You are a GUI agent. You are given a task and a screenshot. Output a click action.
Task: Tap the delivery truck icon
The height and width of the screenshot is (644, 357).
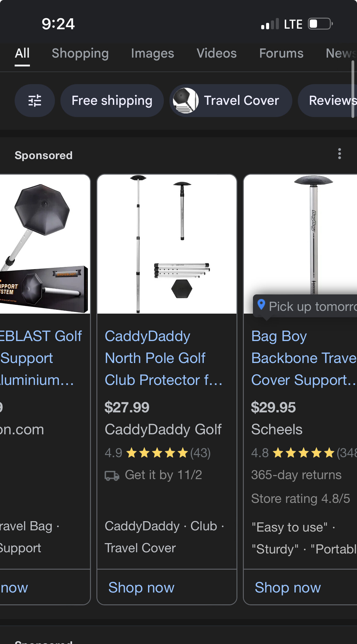click(112, 475)
